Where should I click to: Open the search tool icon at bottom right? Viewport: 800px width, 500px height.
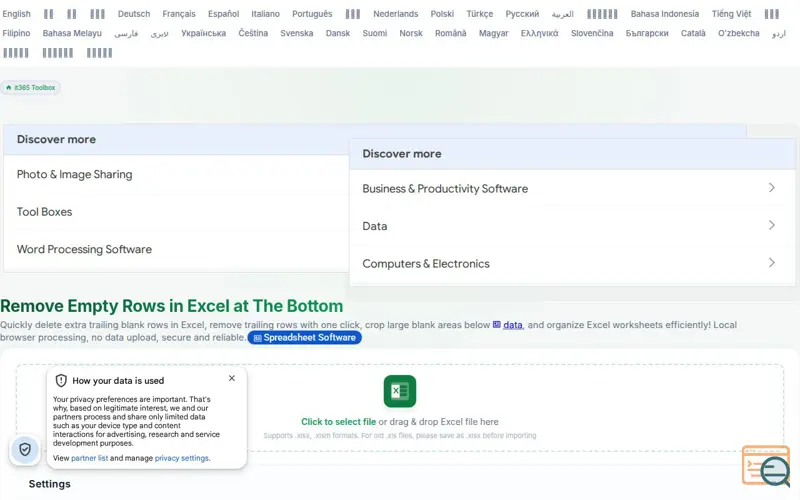[x=766, y=466]
